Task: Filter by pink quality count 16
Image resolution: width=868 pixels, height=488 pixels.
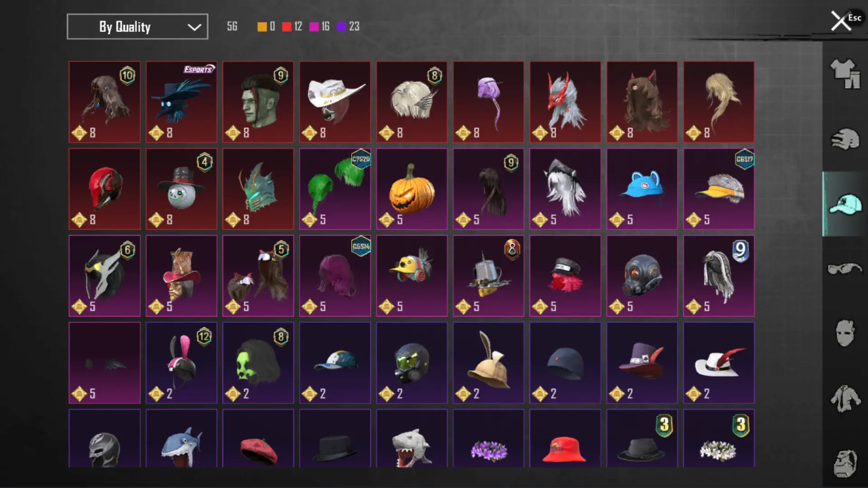Action: [319, 26]
